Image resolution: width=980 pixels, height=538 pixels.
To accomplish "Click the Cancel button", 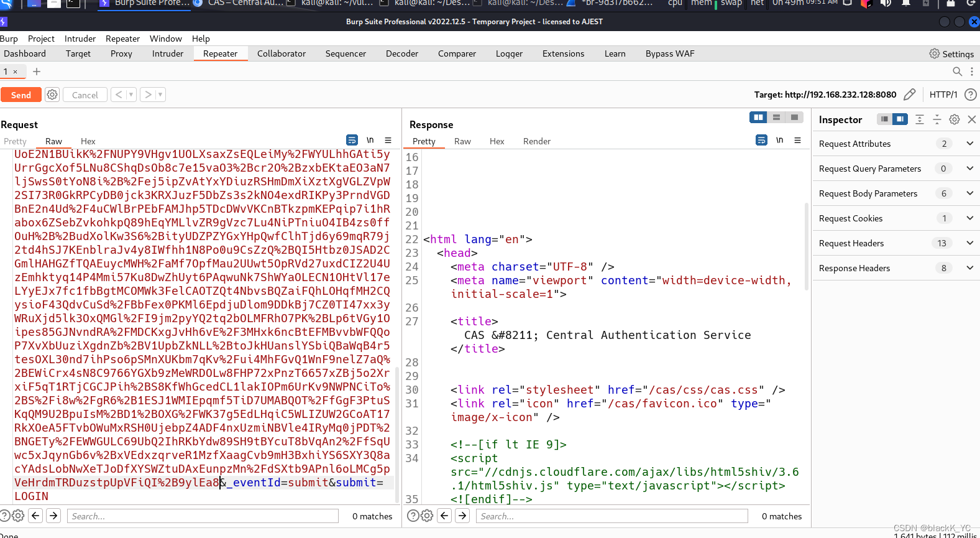I will [85, 95].
